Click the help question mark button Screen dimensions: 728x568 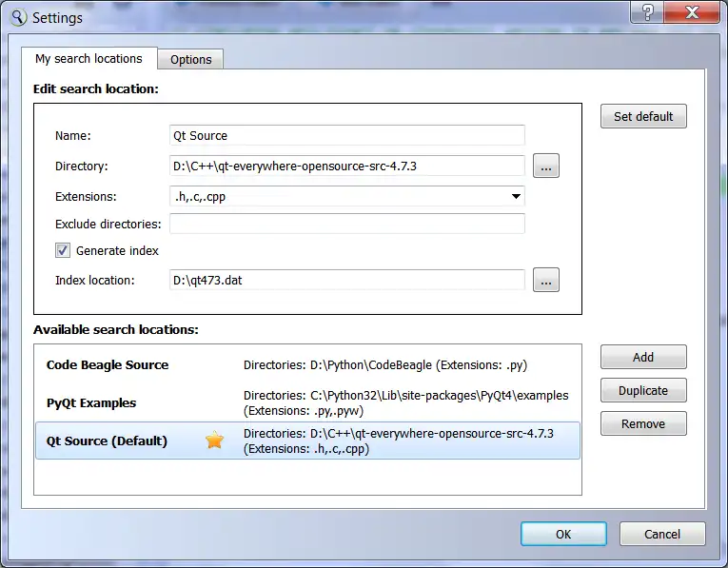click(647, 12)
